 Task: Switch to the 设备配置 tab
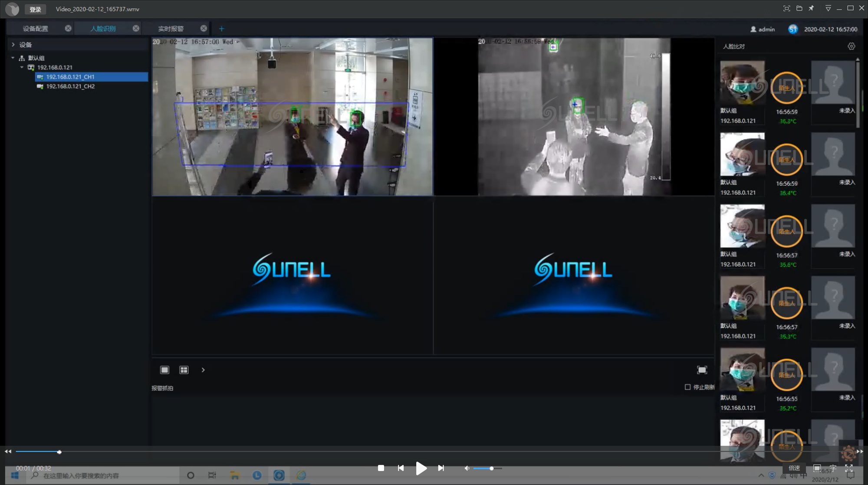pyautogui.click(x=36, y=29)
